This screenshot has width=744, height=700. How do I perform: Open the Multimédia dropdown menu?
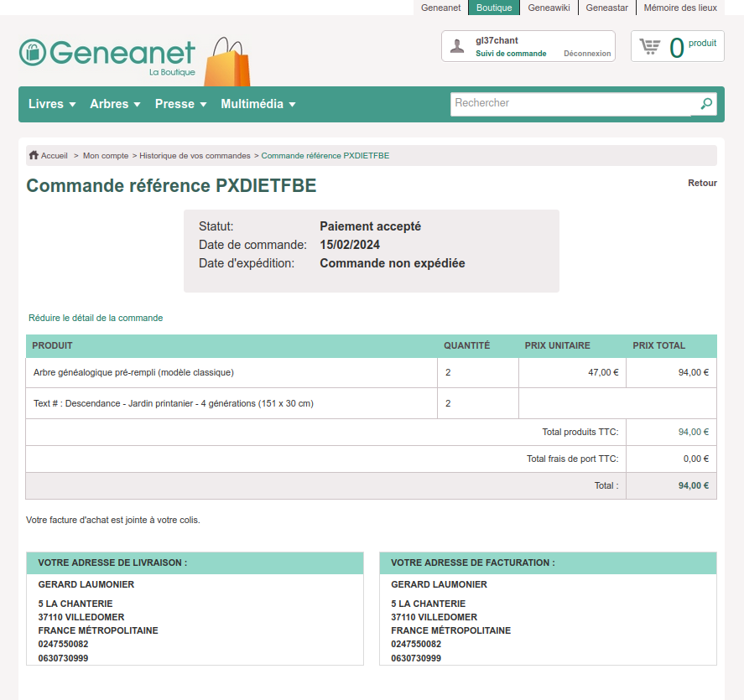pos(258,104)
